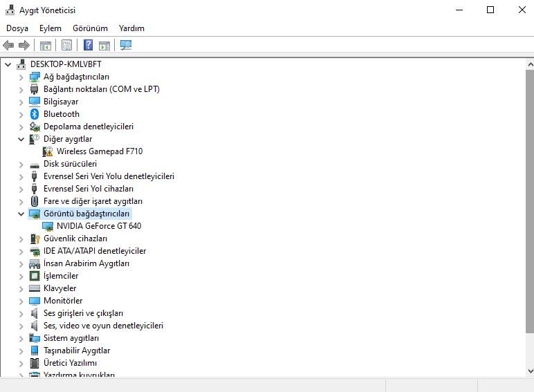Image resolution: width=534 pixels, height=392 pixels.
Task: Collapse the DESKTOP-KMLVBFT root node
Action: click(x=8, y=64)
